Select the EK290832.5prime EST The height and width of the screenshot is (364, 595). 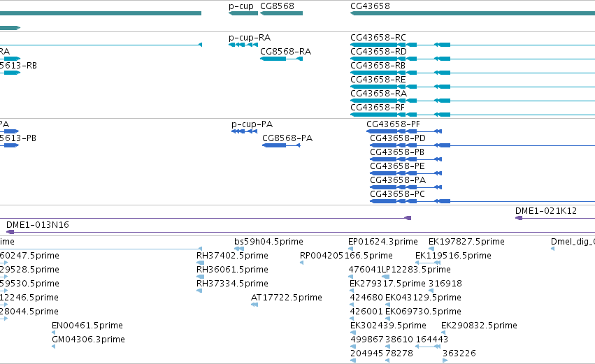pyautogui.click(x=479, y=326)
